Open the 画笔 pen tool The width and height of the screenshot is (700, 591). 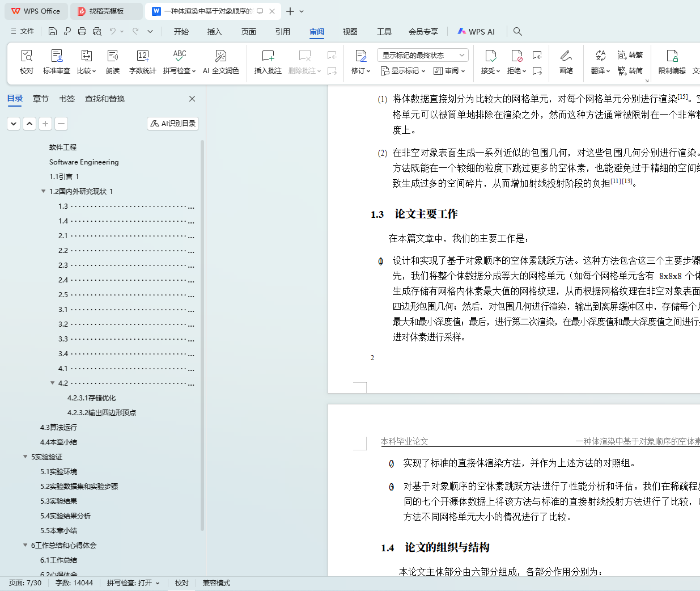click(x=566, y=62)
